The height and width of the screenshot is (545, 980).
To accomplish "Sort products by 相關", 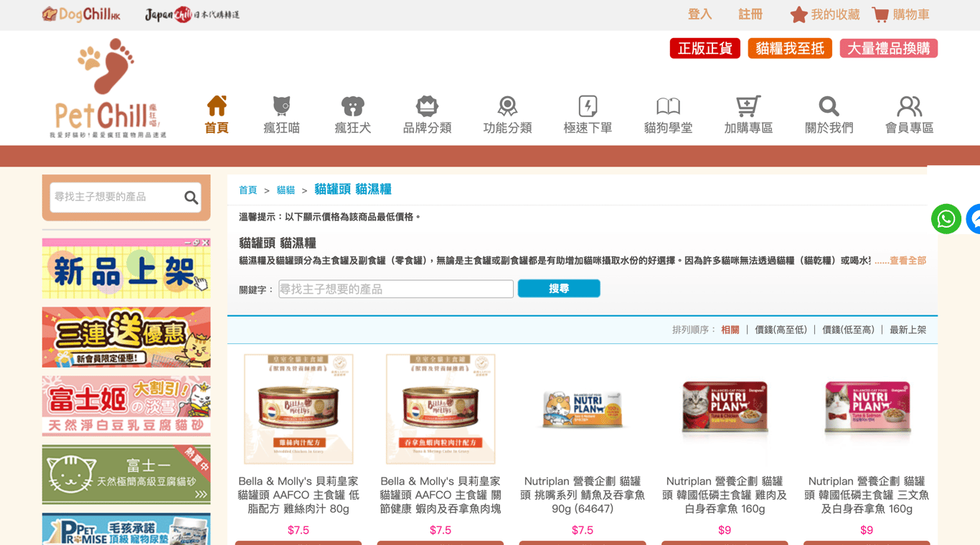I will point(730,330).
